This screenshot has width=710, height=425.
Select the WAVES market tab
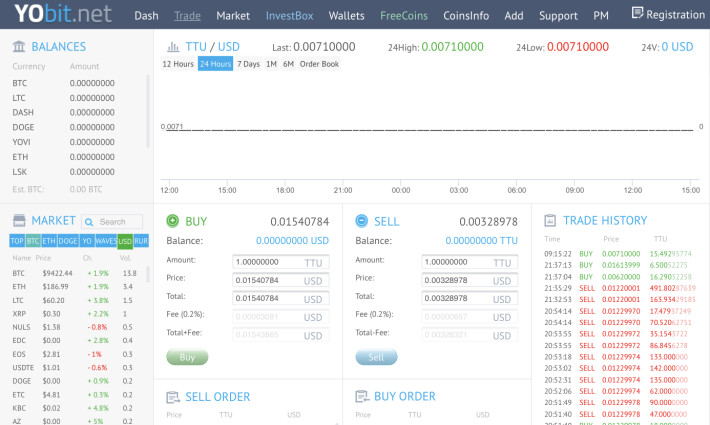tap(106, 241)
